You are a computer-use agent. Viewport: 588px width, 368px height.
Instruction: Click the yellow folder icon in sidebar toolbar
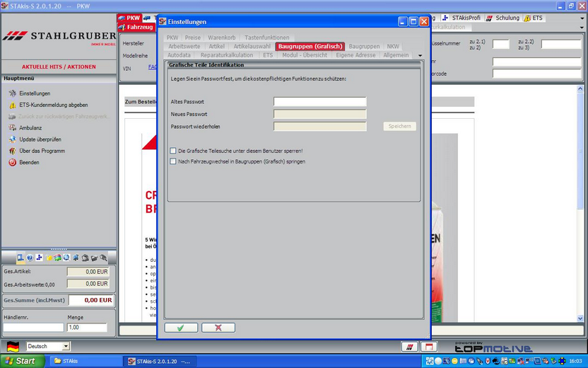pos(49,258)
